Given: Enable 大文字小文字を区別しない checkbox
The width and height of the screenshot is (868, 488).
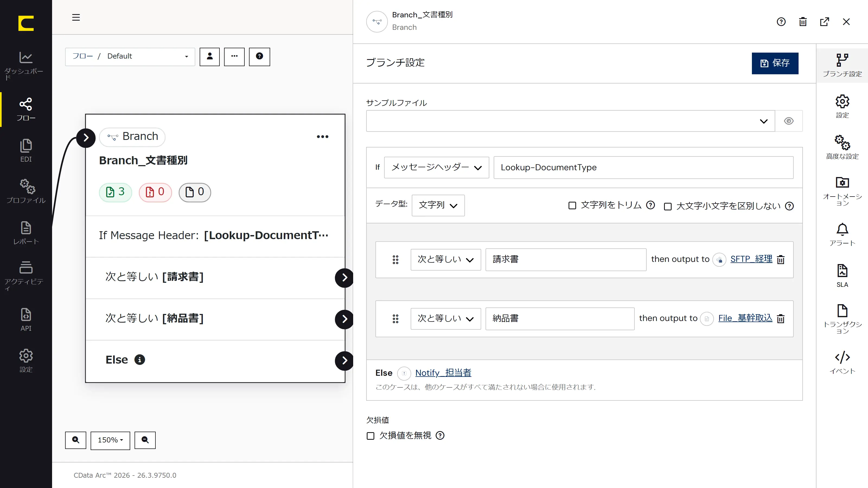Looking at the screenshot, I should pyautogui.click(x=668, y=206).
